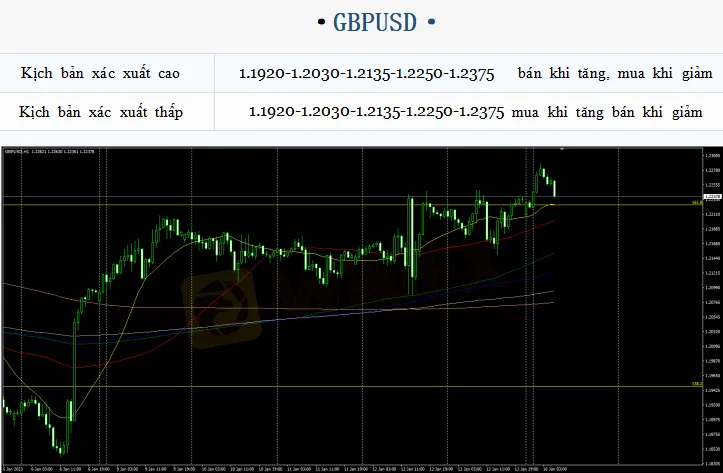Click the 1.22110 price axis label
The width and height of the screenshot is (723, 473).
(x=712, y=214)
